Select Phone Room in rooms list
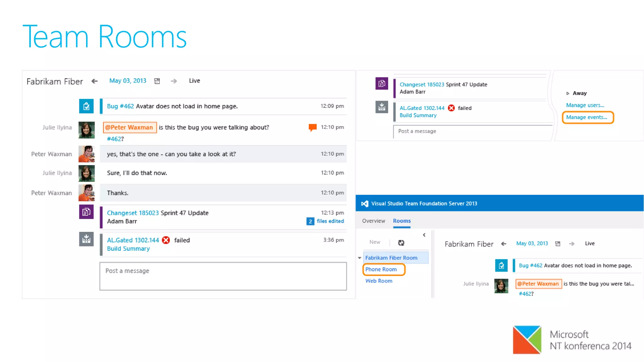 pyautogui.click(x=381, y=269)
